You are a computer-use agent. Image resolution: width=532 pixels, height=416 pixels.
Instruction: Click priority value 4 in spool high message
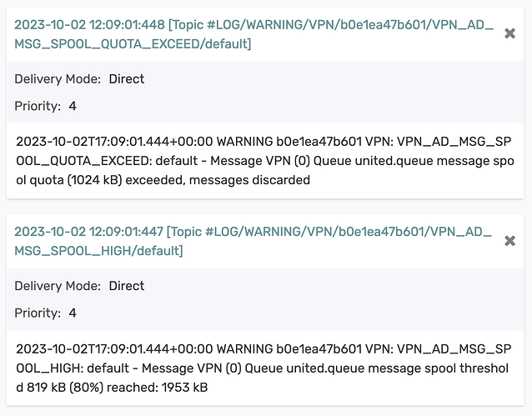coord(73,313)
